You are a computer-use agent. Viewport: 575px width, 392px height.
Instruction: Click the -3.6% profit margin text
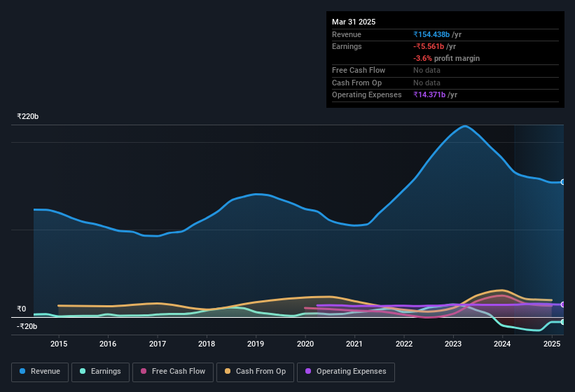click(446, 58)
